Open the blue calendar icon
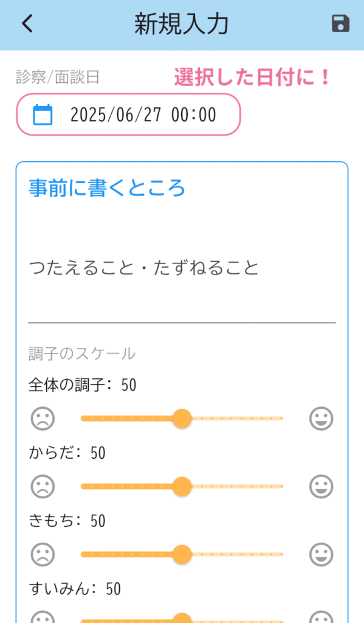Screen dimensions: 364x623 click(x=43, y=114)
